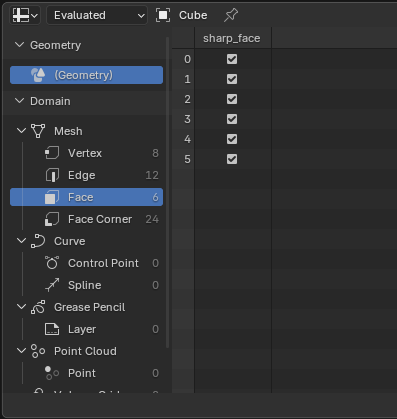397x419 pixels.
Task: Uncheck sharp_face for row 4
Action: pyautogui.click(x=232, y=139)
